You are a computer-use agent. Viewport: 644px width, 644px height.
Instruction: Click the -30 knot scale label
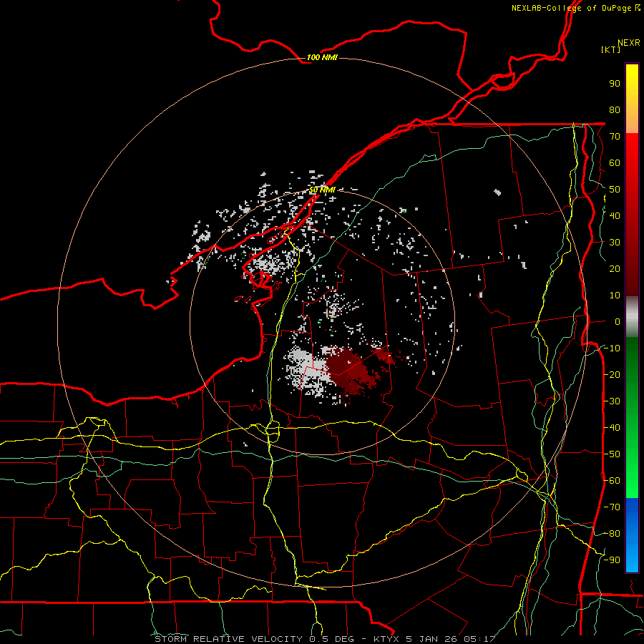pyautogui.click(x=612, y=401)
